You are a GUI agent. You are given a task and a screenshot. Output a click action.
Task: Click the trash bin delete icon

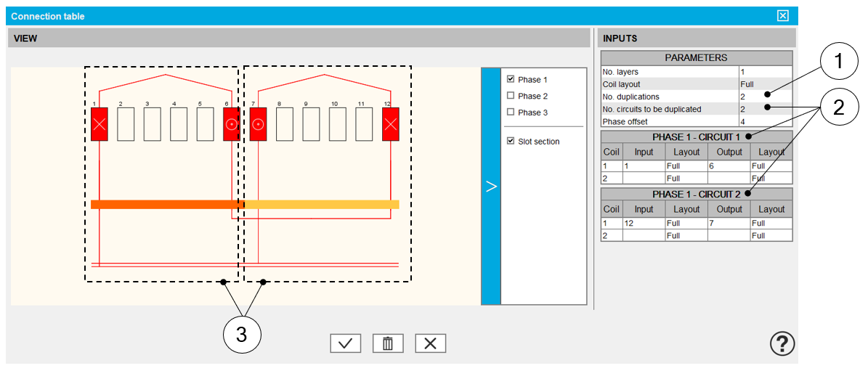(x=388, y=343)
